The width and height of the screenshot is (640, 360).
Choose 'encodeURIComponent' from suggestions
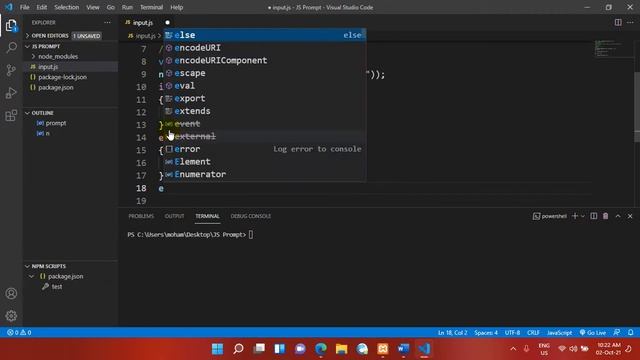point(264,60)
